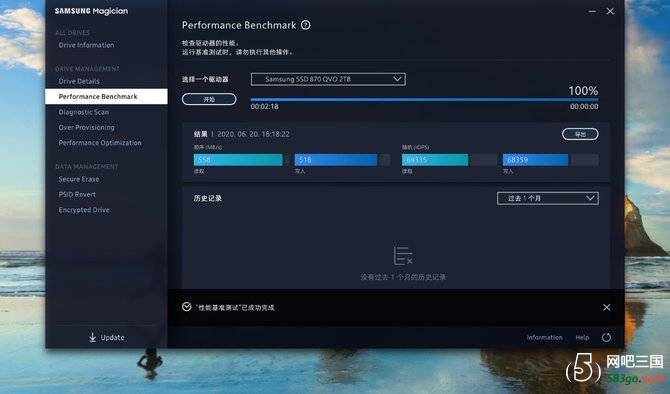Start the benchmark with the start button
The width and height of the screenshot is (670, 394).
click(x=209, y=99)
